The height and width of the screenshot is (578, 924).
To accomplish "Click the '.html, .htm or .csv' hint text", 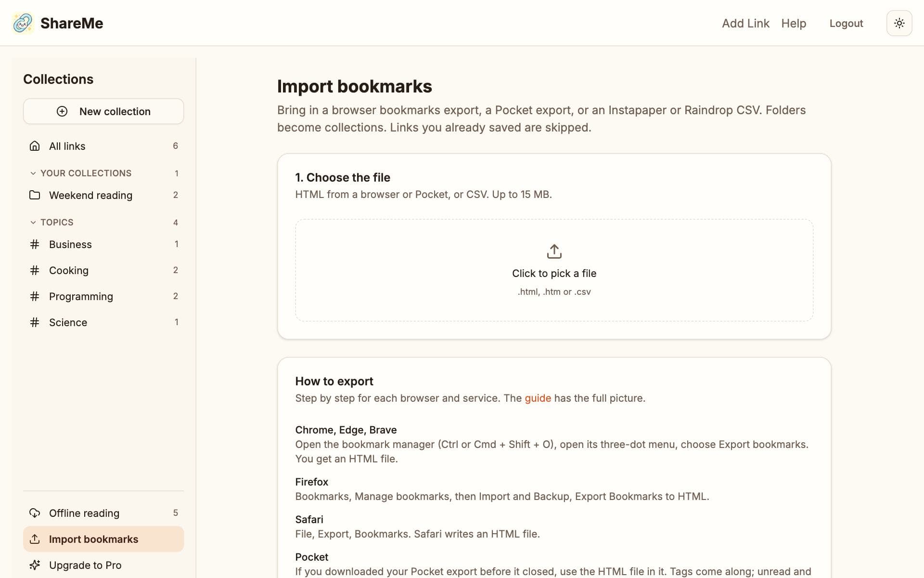I will pyautogui.click(x=554, y=292).
